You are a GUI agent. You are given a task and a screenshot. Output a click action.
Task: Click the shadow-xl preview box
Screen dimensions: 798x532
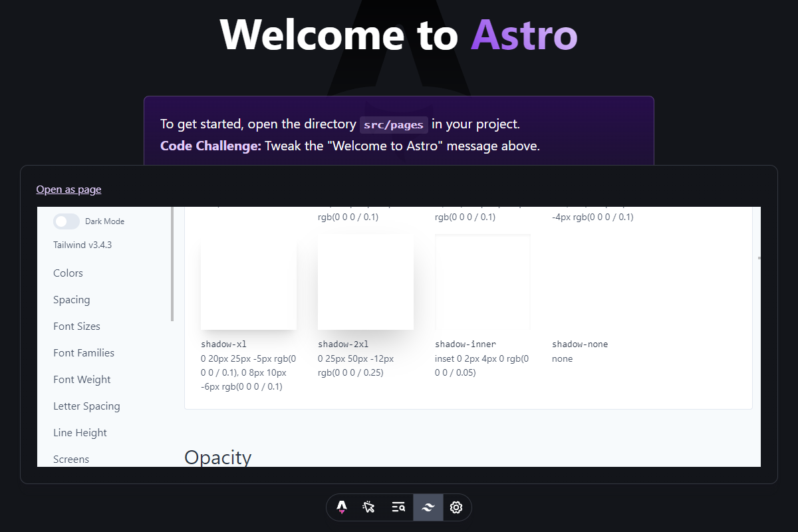point(249,282)
